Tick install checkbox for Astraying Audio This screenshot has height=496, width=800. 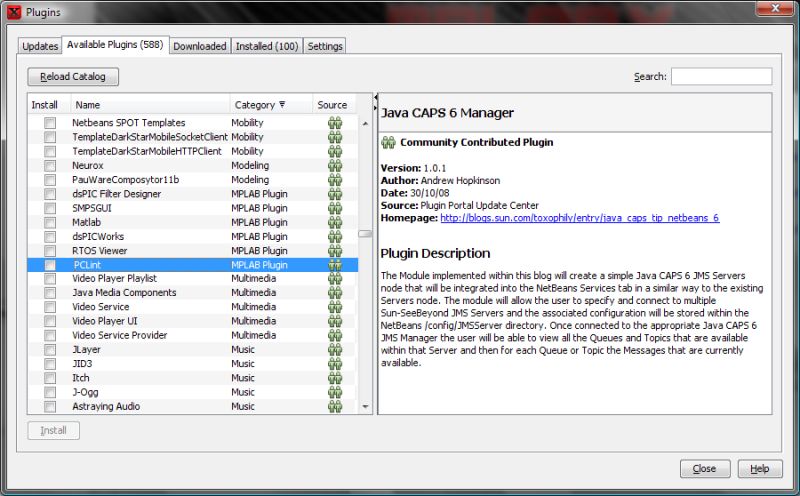click(50, 407)
